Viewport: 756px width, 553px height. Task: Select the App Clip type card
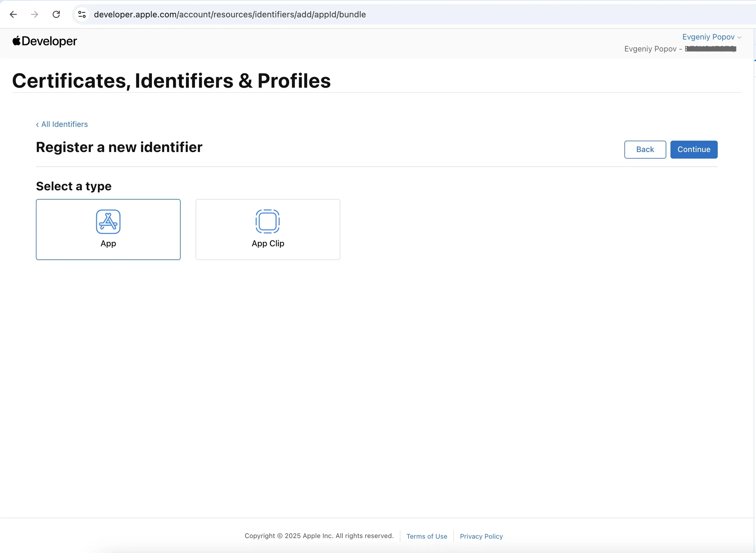[268, 229]
